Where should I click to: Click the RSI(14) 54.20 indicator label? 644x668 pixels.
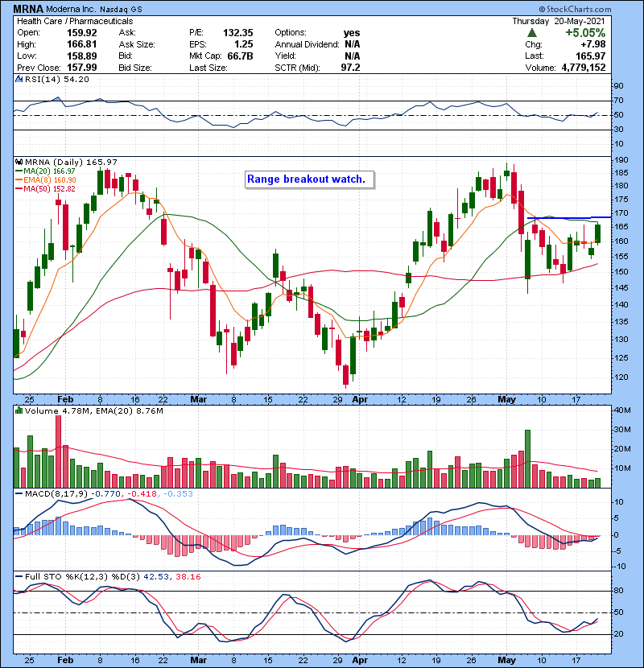tap(57, 79)
